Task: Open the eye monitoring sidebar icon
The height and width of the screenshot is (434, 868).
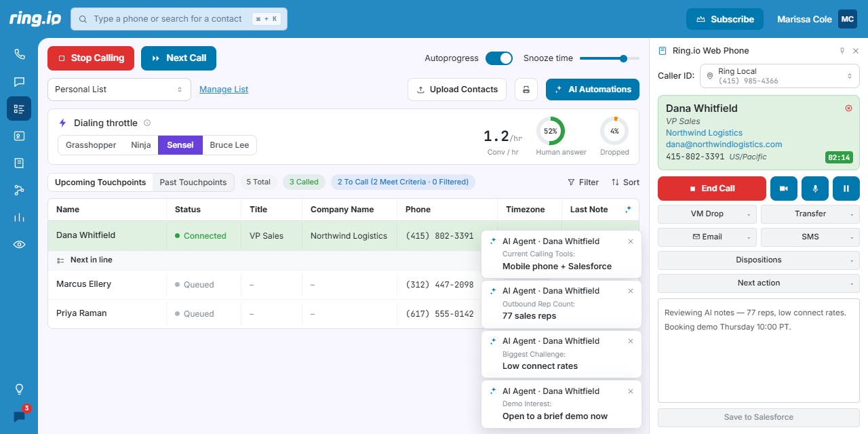Action: click(x=19, y=244)
